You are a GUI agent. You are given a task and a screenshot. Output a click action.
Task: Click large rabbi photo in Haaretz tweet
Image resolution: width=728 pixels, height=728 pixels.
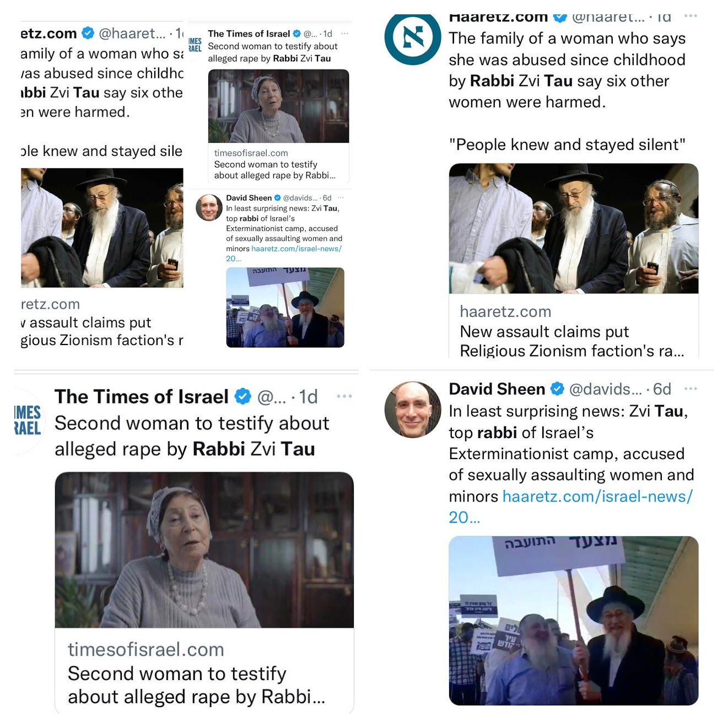(574, 228)
